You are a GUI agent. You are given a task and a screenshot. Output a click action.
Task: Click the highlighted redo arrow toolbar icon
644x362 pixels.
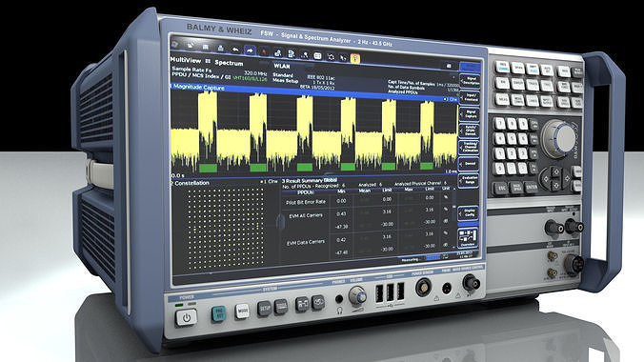250,50
